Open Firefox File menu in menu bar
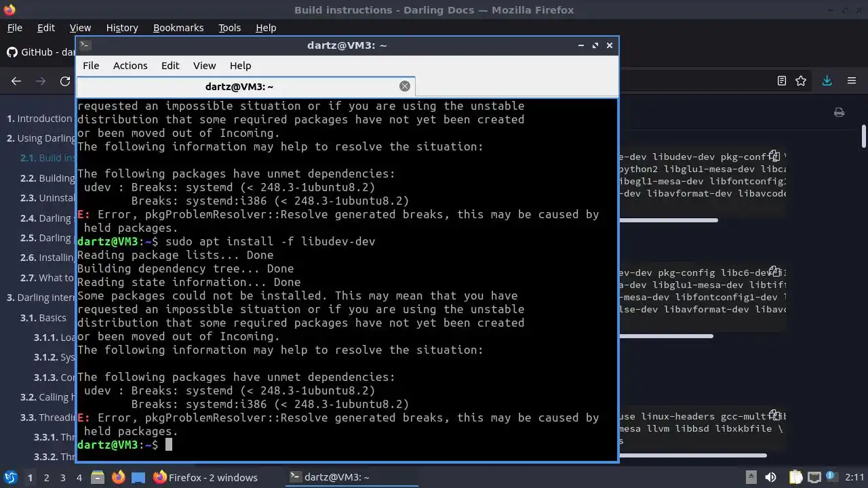The height and width of the screenshot is (488, 868). coord(14,28)
